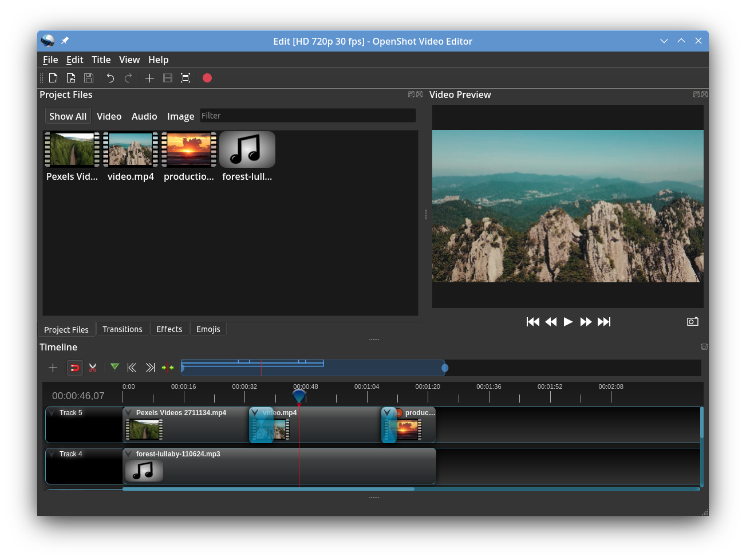Image resolution: width=746 pixels, height=560 pixels.
Task: Open the forest-lullaby clip menu arrow
Action: pyautogui.click(x=129, y=454)
